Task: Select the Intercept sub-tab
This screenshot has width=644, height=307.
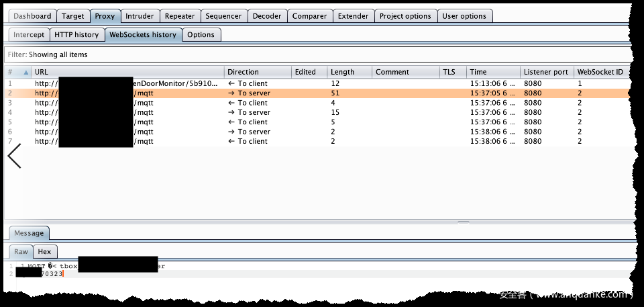Action: (29, 34)
